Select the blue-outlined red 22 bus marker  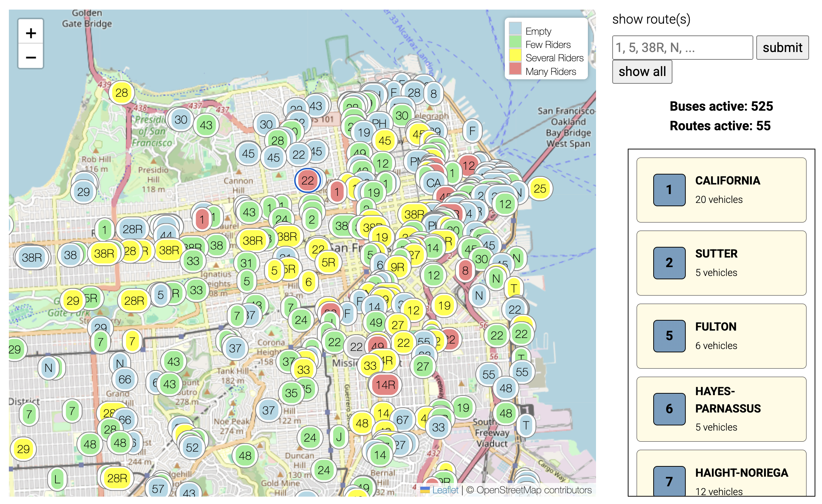307,180
